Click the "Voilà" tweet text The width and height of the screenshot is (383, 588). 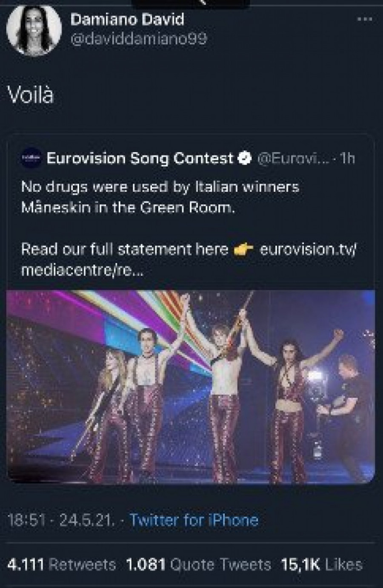(31, 95)
